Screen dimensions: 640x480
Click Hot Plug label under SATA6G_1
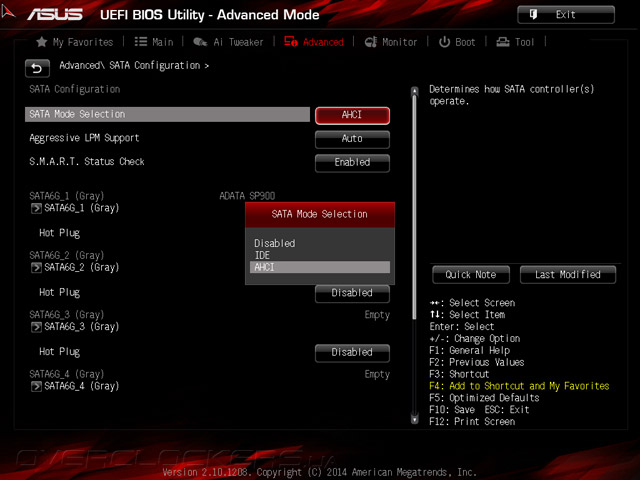(x=60, y=233)
